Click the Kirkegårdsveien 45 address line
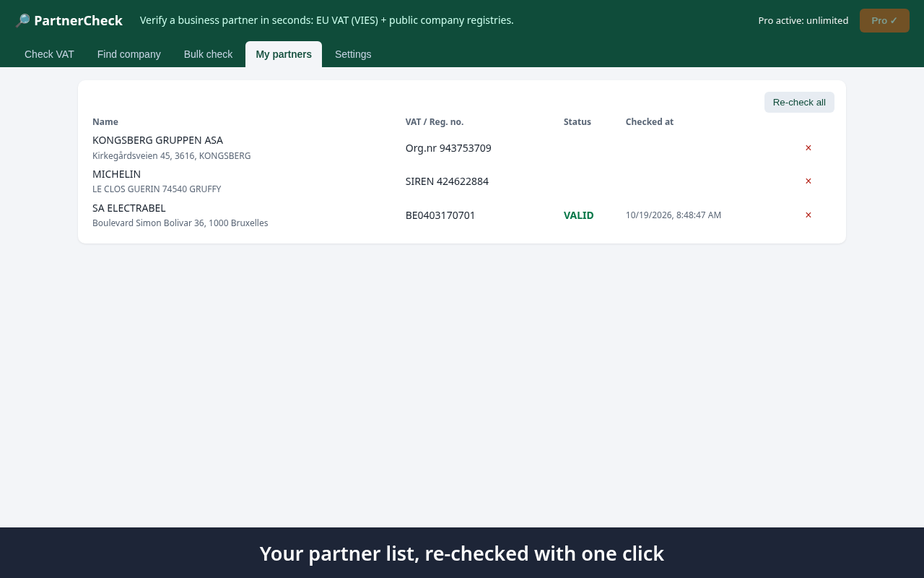924x578 pixels. pyautogui.click(x=172, y=155)
